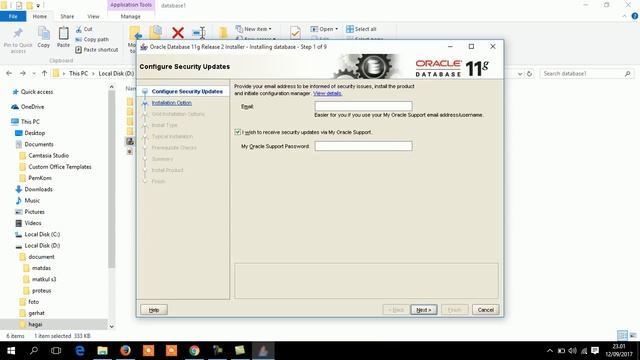Click the Search database1 box
640x360 pixels.
pyautogui.click(x=586, y=73)
